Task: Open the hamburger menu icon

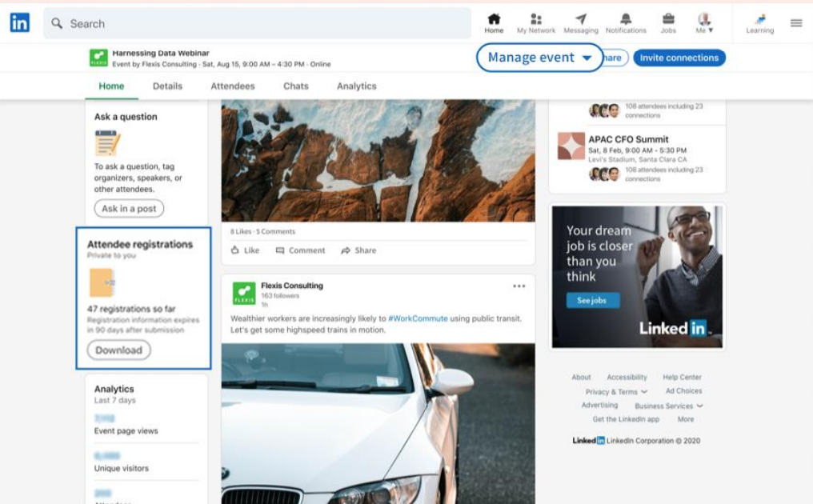Action: [796, 23]
